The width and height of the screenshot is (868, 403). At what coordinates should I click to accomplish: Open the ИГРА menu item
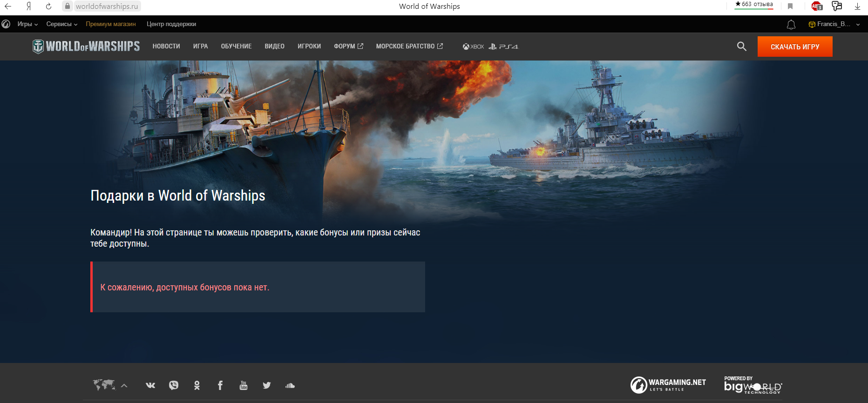coord(200,47)
